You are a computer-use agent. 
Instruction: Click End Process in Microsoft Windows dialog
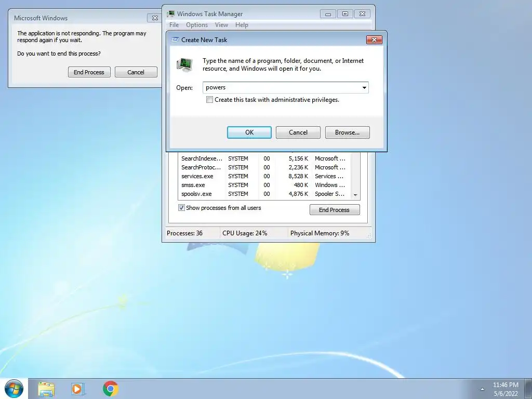89,72
